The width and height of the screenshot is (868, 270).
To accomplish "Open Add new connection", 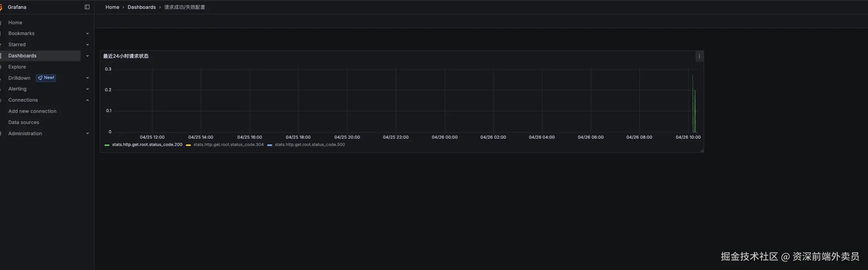I will pyautogui.click(x=32, y=111).
